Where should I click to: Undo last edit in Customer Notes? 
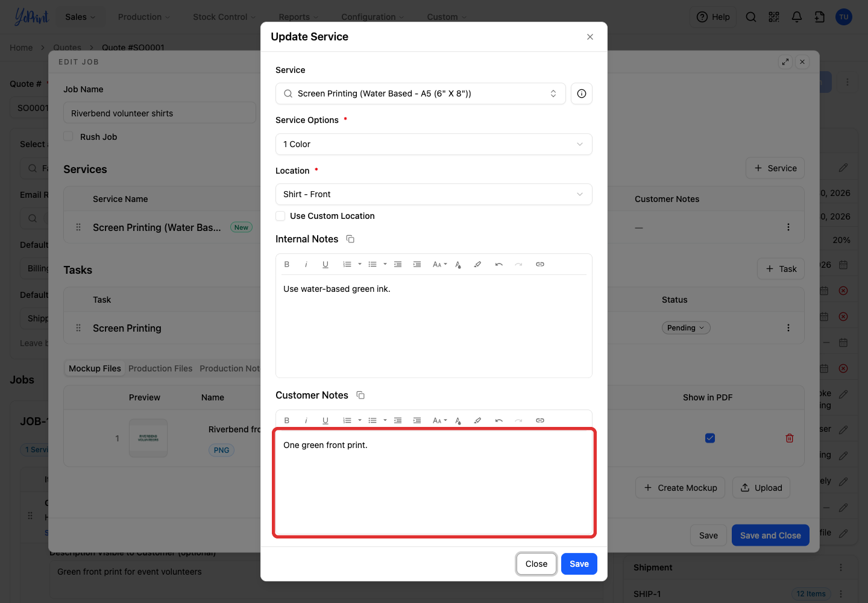499,420
